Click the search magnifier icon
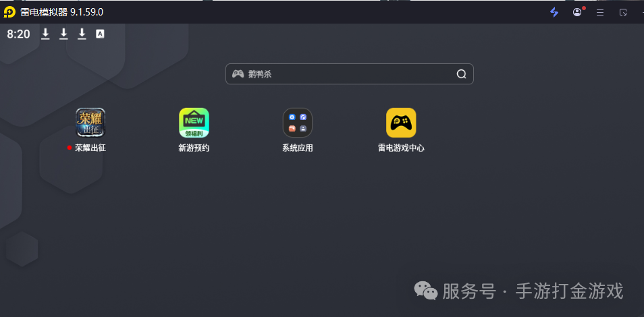Screen dimensions: 644x317 tap(461, 74)
